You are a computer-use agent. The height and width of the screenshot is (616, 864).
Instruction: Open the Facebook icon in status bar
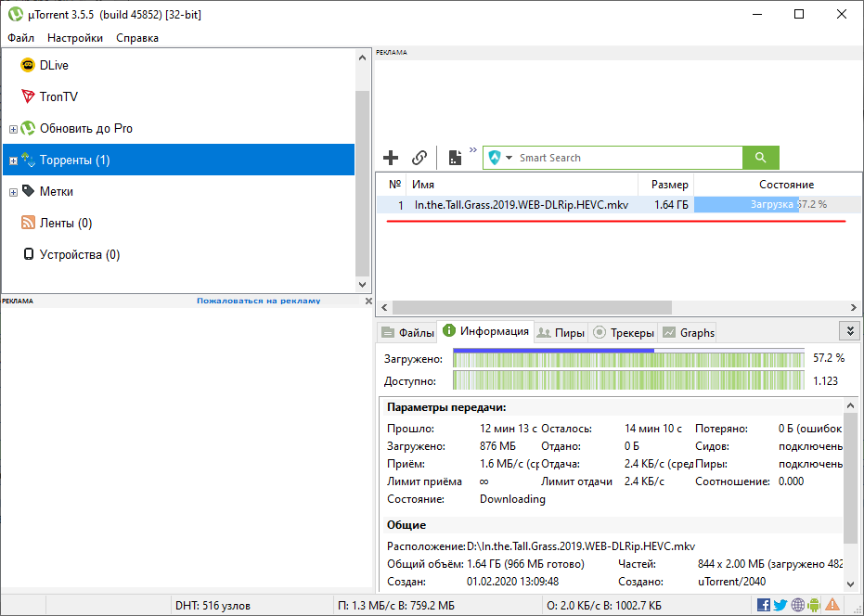764,605
